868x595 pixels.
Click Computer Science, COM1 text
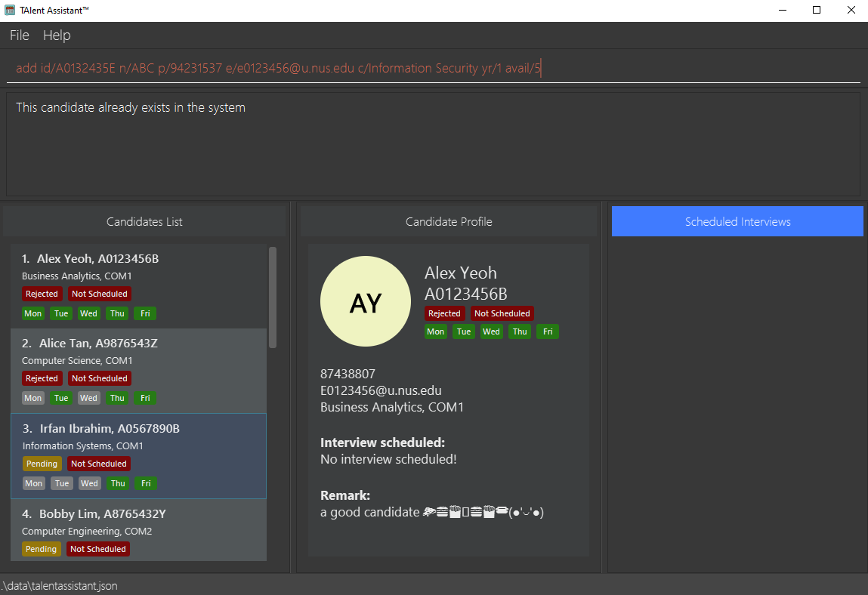[x=78, y=360]
